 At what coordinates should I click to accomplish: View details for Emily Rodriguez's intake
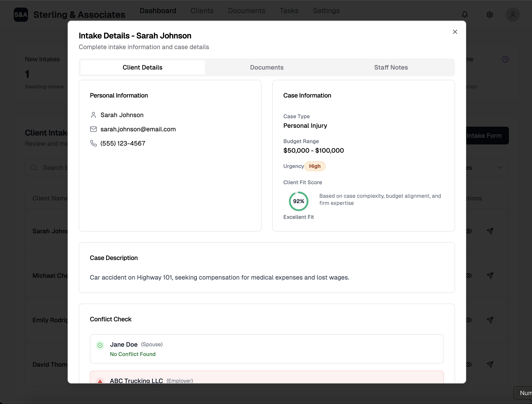coord(470,320)
